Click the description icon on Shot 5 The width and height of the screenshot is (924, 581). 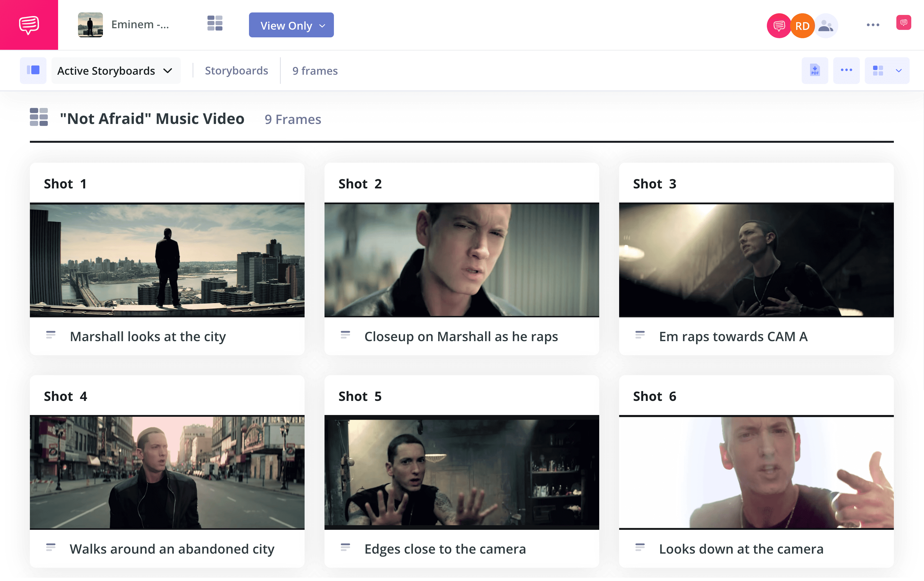345,547
